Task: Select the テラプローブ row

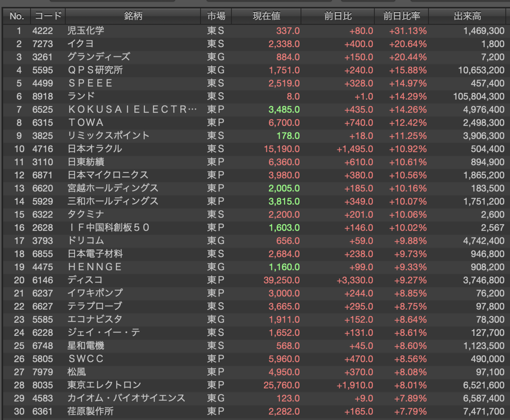Action: pos(255,307)
